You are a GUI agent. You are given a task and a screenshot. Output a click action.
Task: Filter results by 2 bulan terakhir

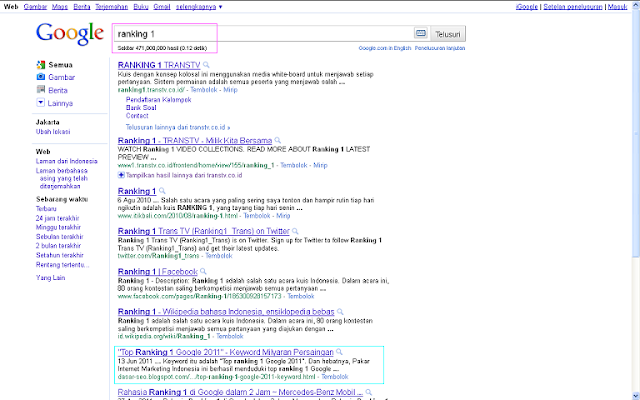click(x=58, y=246)
